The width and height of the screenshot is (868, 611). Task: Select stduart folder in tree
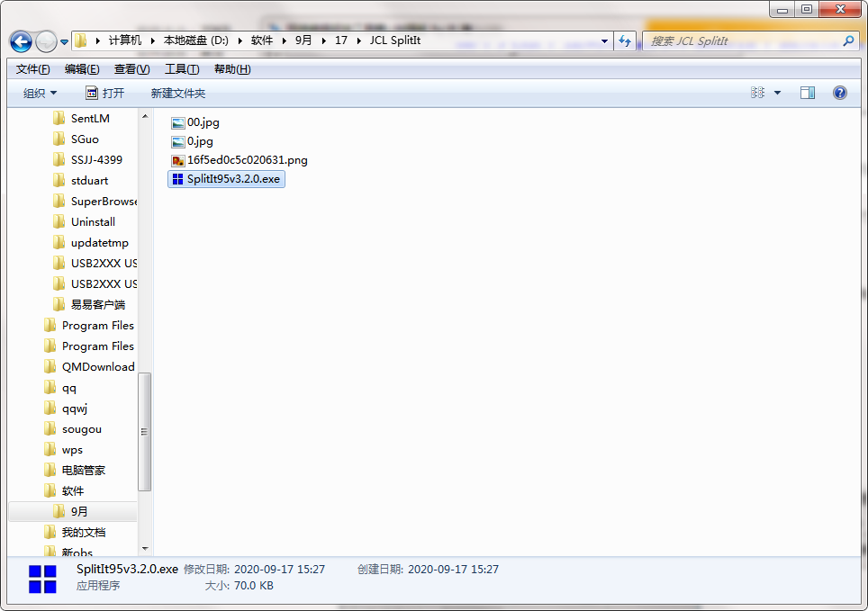click(x=81, y=181)
